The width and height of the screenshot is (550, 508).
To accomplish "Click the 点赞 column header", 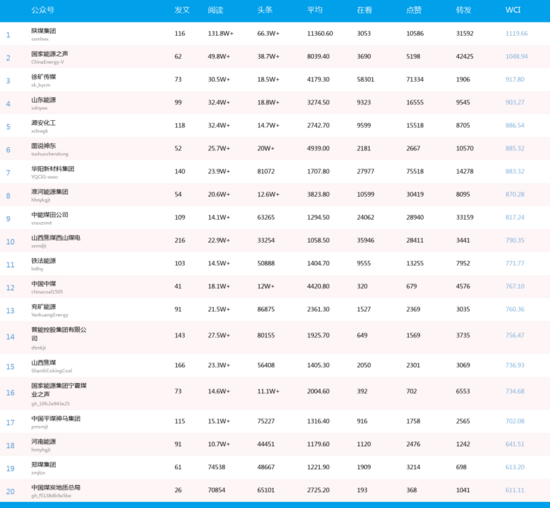I will coord(414,10).
